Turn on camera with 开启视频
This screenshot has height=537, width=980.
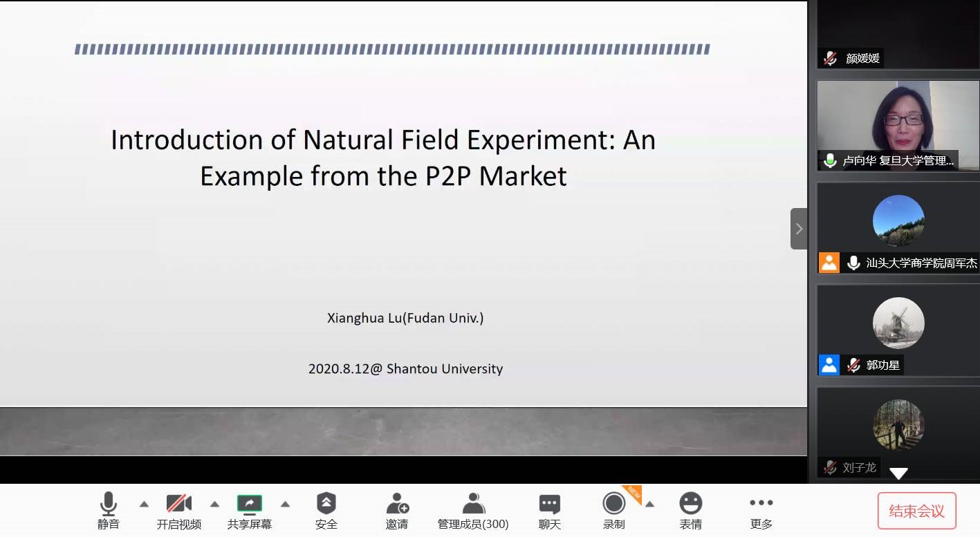click(x=178, y=510)
